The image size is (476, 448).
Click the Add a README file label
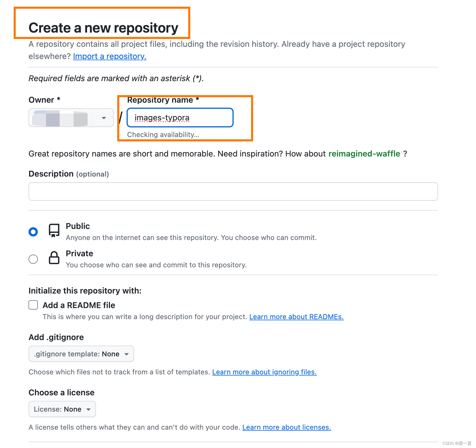coord(79,305)
